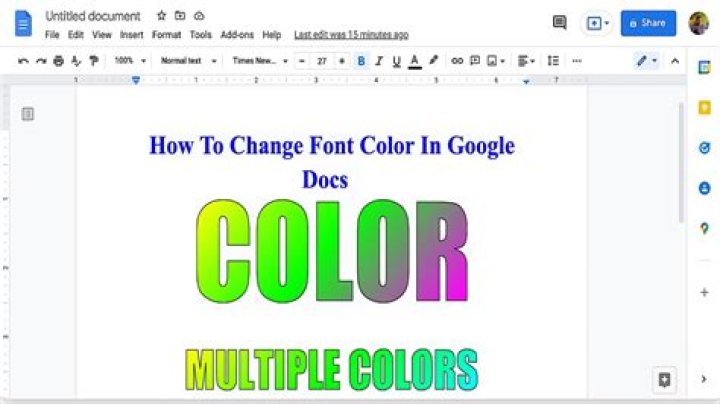720x404 pixels.
Task: Run spelling and grammar check icon
Action: tap(76, 61)
